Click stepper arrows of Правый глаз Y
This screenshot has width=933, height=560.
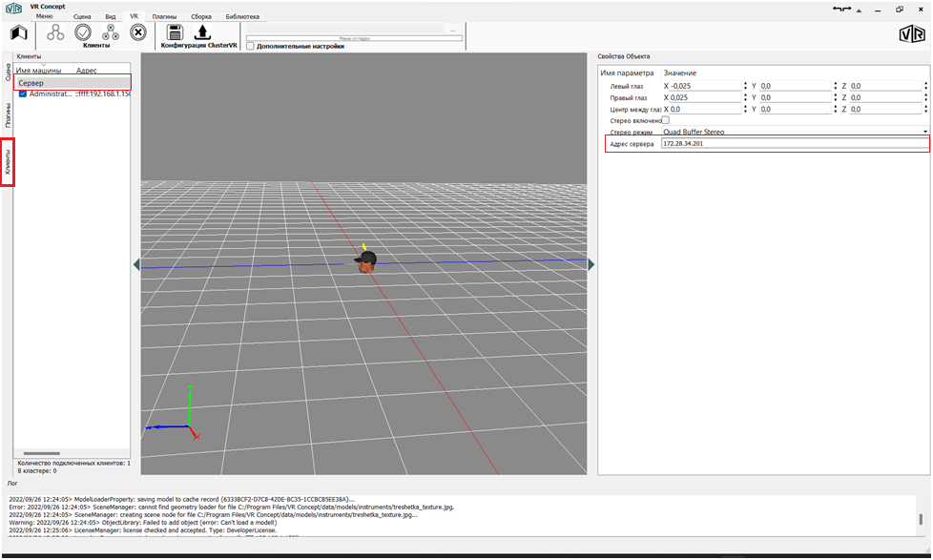point(836,97)
